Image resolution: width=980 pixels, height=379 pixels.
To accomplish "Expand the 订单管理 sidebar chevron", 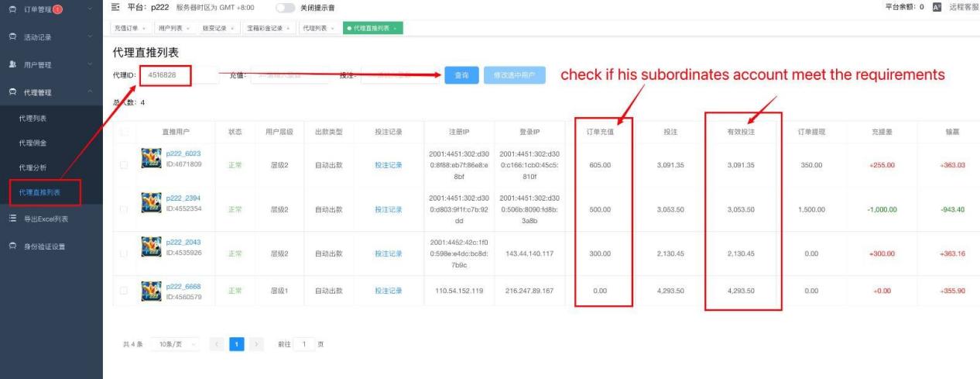I will 91,9.
